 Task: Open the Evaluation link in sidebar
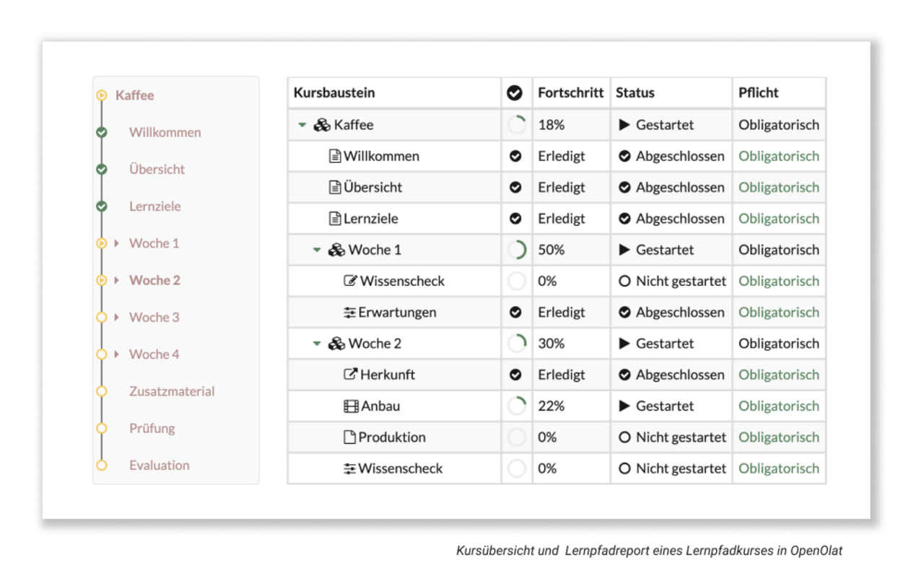[160, 465]
